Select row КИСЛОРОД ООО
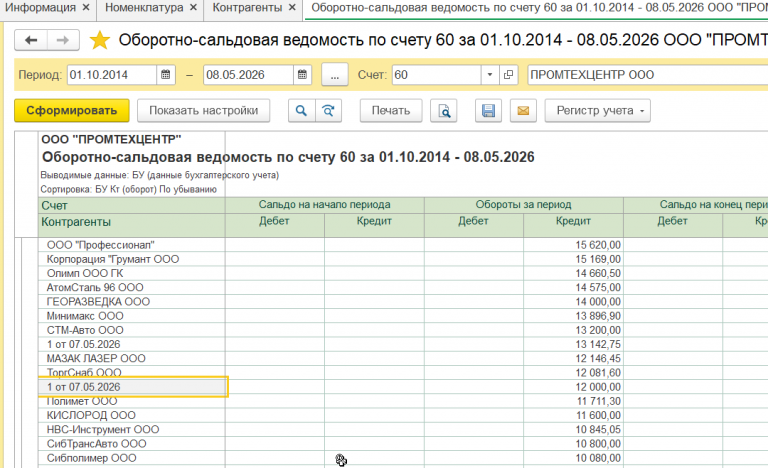Viewport: 768px width, 468px height. (x=91, y=416)
